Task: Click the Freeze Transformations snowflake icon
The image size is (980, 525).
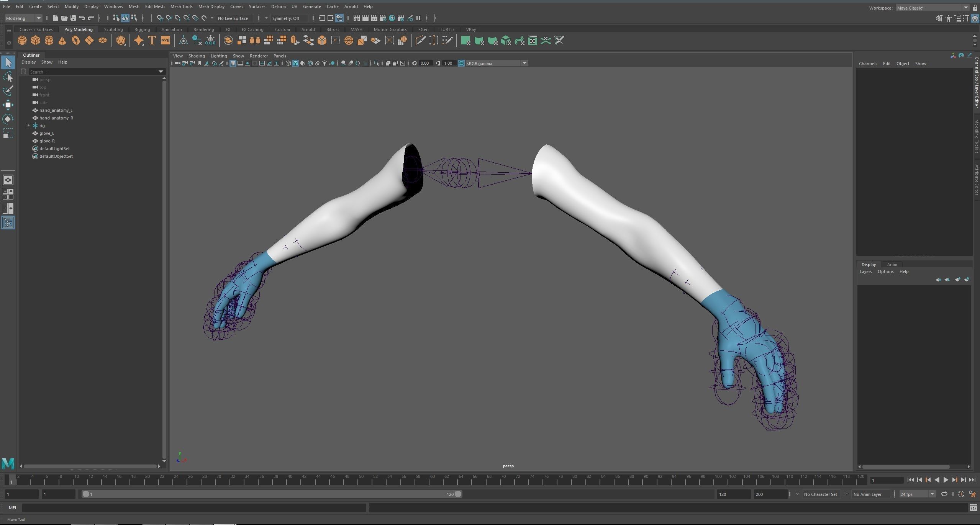Action: [x=210, y=40]
